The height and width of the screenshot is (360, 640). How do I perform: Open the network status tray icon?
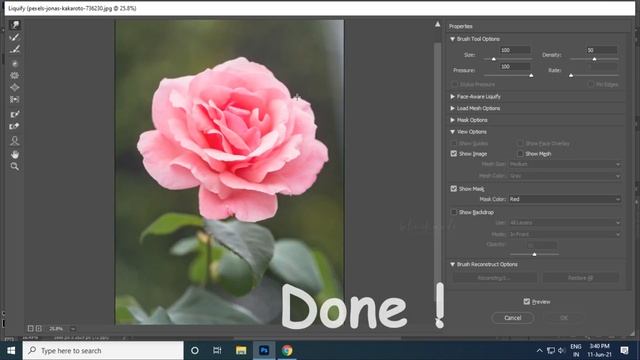551,350
